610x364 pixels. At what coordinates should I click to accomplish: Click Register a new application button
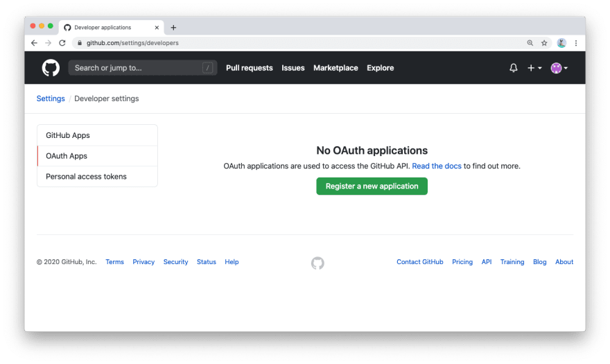(372, 186)
